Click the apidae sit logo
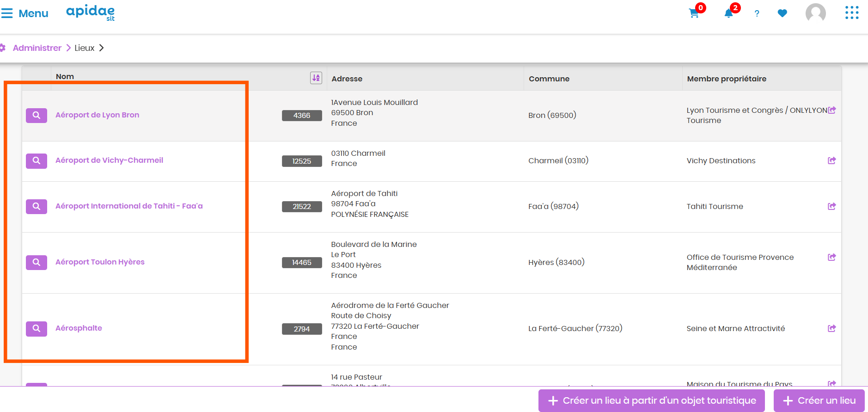 (x=91, y=12)
